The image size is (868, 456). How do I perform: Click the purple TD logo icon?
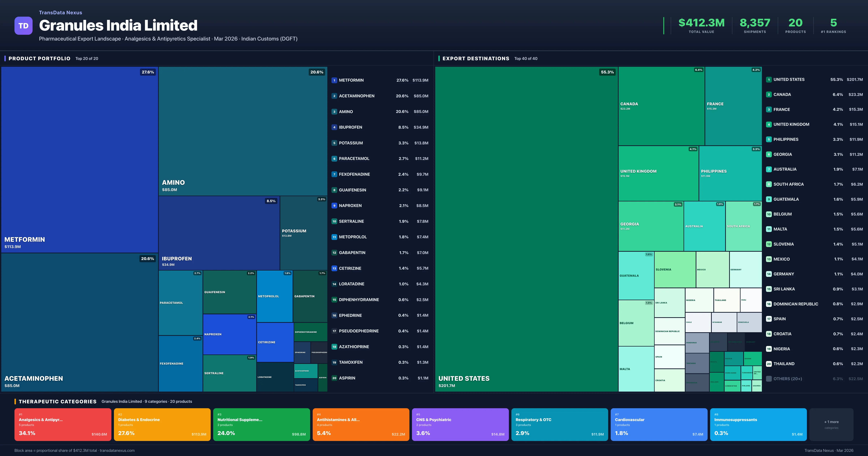(23, 26)
